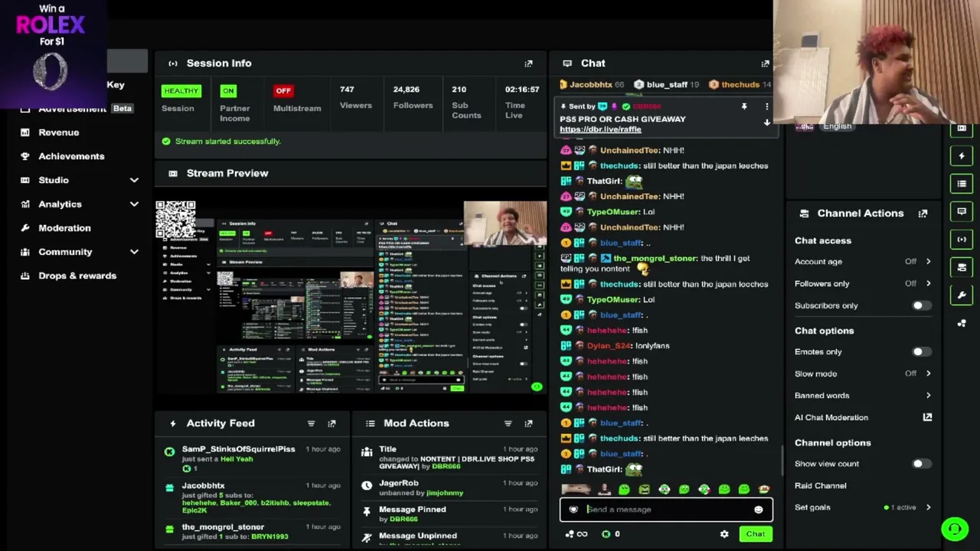Open Banned words settings chevron
This screenshot has height=551, width=980.
[928, 396]
